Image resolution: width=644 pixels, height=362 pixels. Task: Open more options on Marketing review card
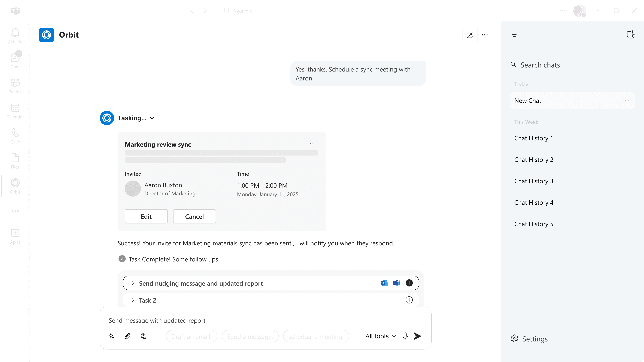click(x=312, y=144)
